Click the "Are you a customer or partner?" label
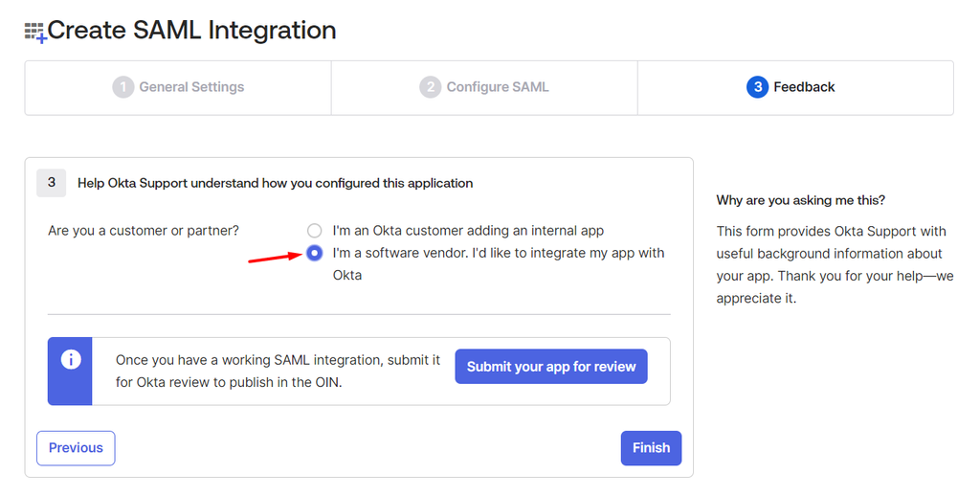 click(144, 231)
